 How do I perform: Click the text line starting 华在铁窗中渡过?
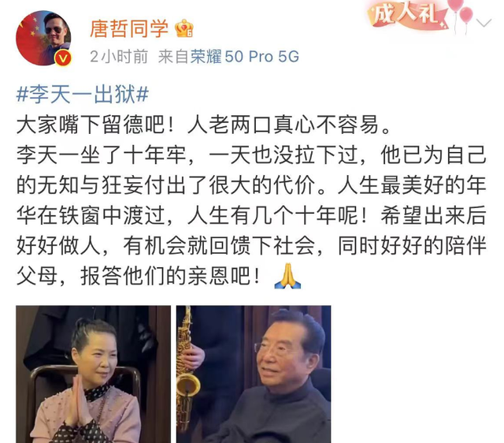click(251, 215)
